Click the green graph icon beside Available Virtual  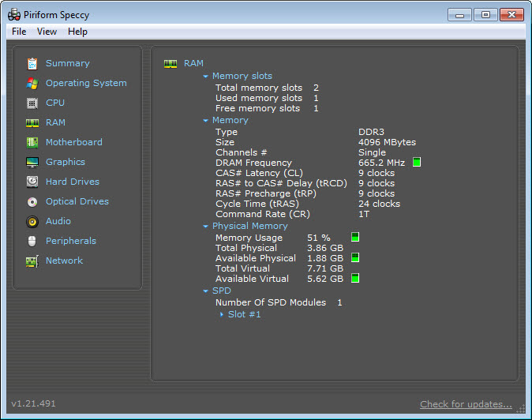[355, 278]
